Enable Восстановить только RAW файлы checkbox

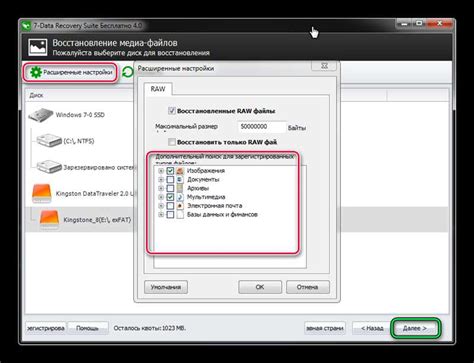click(172, 142)
